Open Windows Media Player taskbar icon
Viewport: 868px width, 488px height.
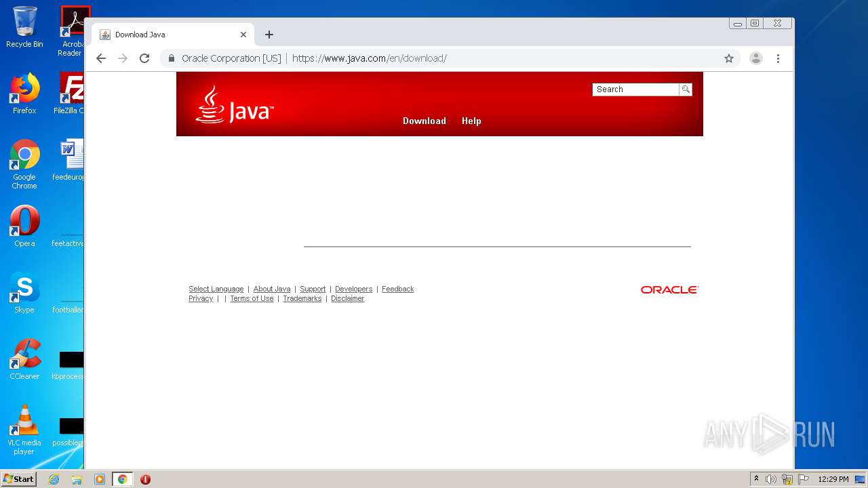[99, 479]
